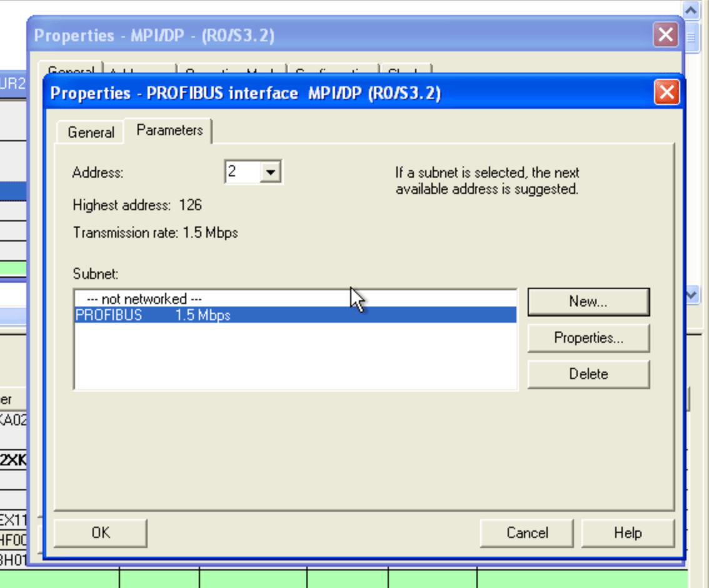The height and width of the screenshot is (588, 709).
Task: Delete the selected subnet
Action: (x=588, y=374)
